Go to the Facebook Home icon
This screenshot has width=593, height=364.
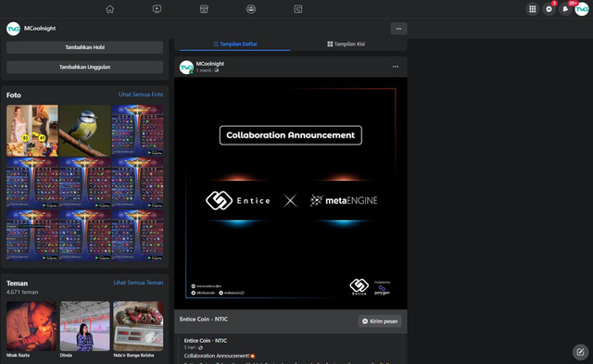coord(109,8)
